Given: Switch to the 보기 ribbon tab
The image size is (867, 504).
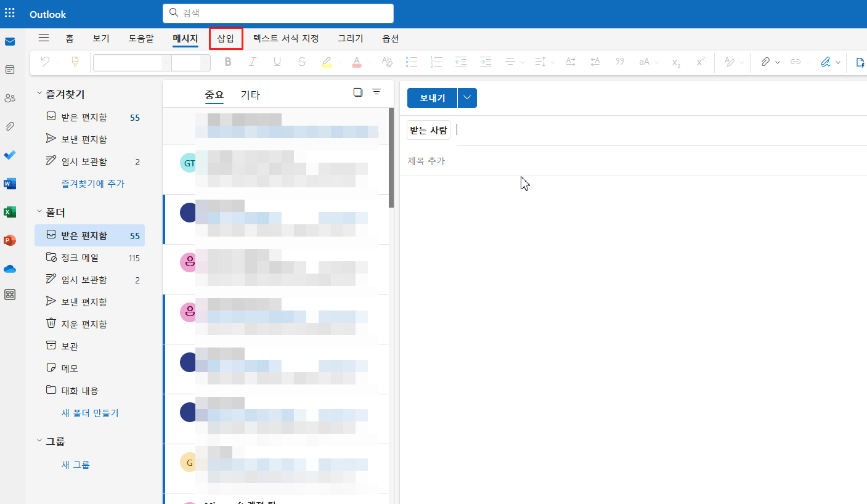Looking at the screenshot, I should coord(101,38).
